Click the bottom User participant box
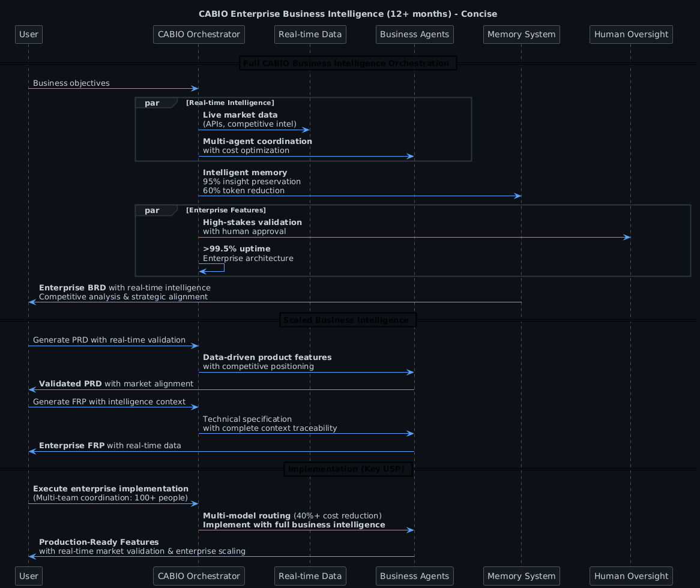 coord(29,576)
